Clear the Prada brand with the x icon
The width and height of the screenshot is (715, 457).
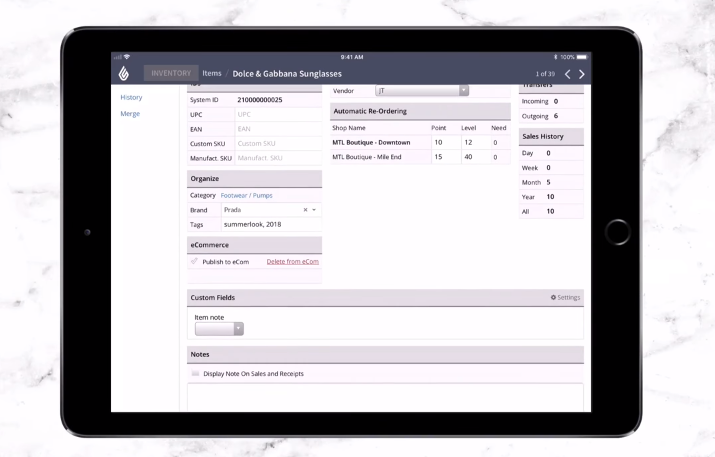click(x=306, y=210)
